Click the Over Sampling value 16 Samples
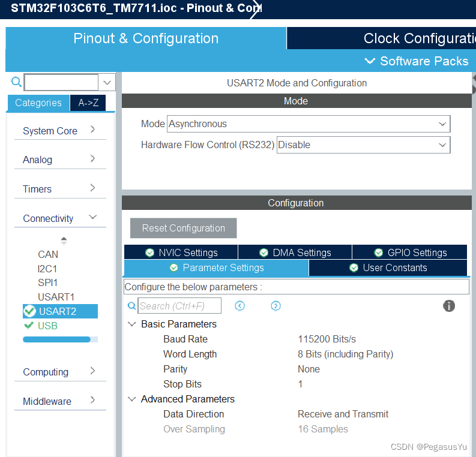Viewport: 476px width, 457px height. point(323,429)
